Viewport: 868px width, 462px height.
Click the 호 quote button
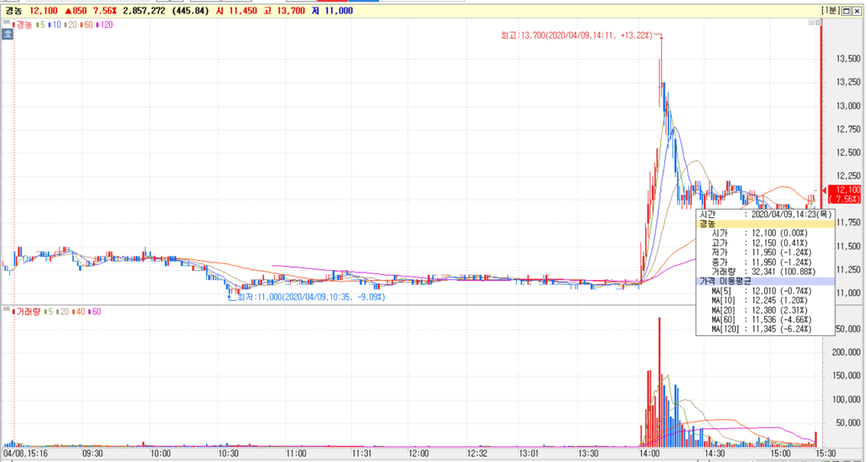8,34
